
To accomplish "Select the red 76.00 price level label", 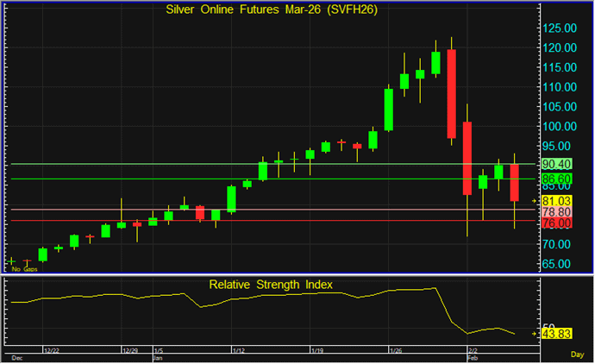I will (555, 223).
